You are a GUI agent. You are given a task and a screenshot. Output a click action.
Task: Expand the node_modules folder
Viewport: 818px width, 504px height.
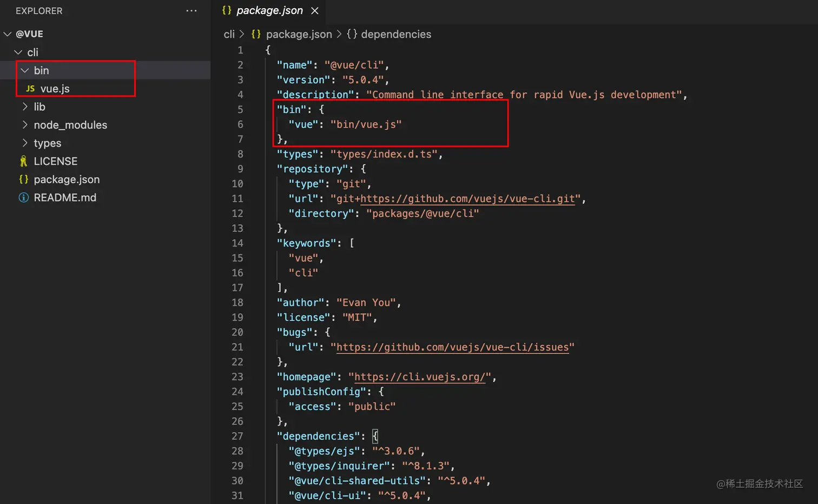coord(70,125)
